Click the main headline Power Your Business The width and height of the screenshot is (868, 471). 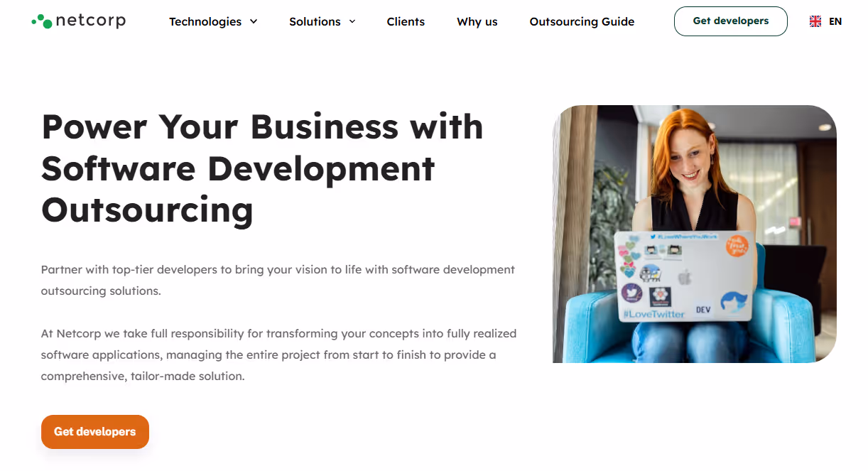tap(262, 168)
